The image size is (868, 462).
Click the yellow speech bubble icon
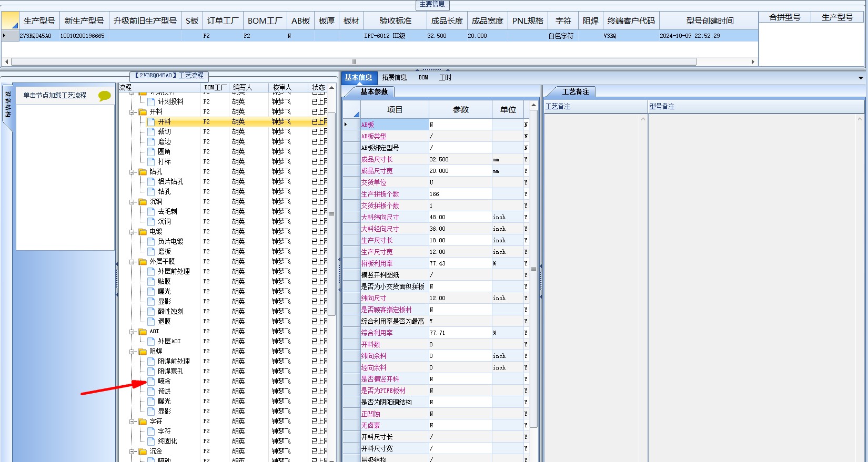(105, 96)
